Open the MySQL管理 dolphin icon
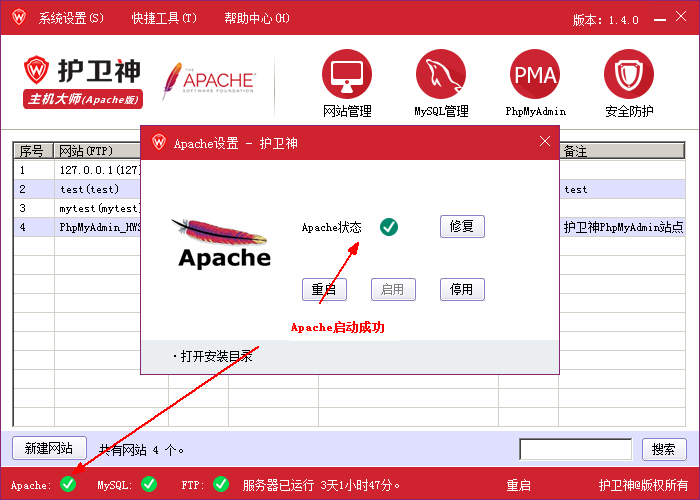The width and height of the screenshot is (700, 500). tap(441, 75)
